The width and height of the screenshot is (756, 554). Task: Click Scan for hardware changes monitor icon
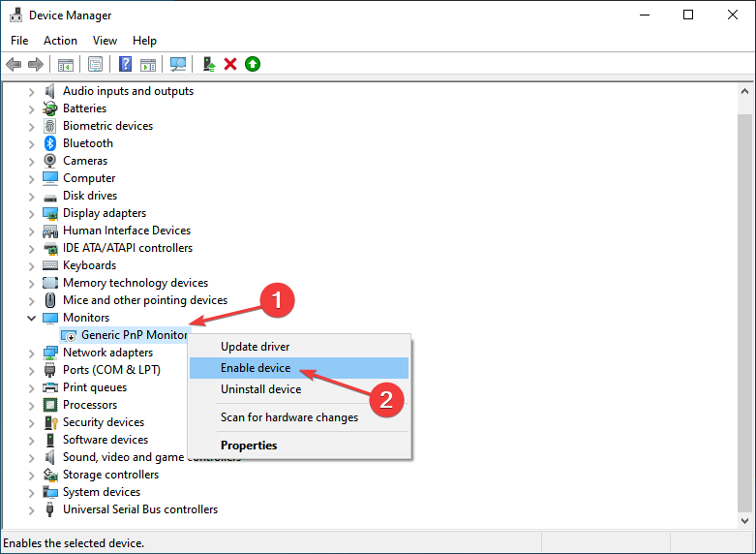coord(178,64)
